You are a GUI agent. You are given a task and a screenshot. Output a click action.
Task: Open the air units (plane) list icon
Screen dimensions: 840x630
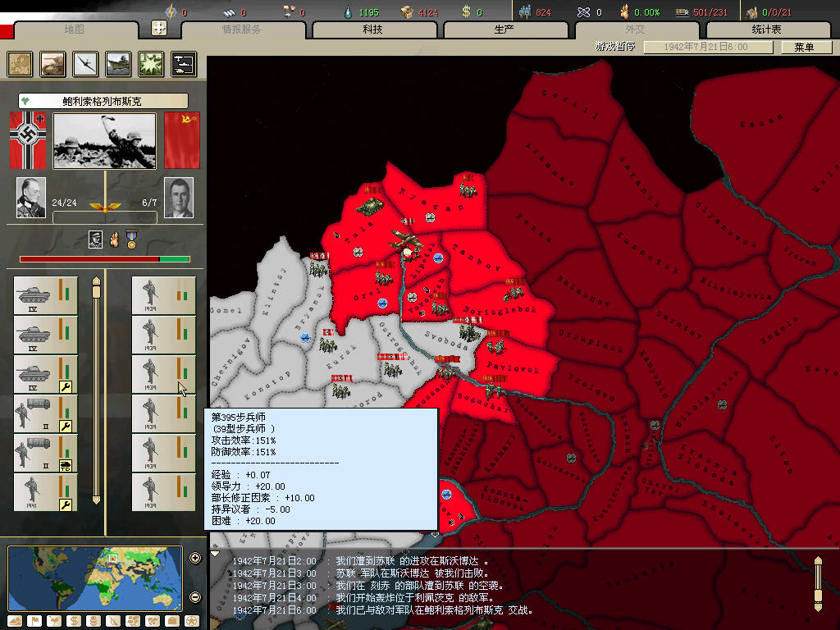[85, 64]
